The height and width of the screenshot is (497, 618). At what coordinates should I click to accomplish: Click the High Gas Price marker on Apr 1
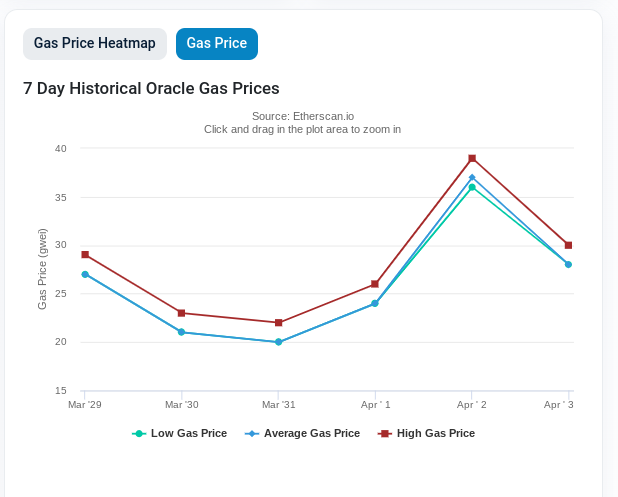(x=375, y=284)
